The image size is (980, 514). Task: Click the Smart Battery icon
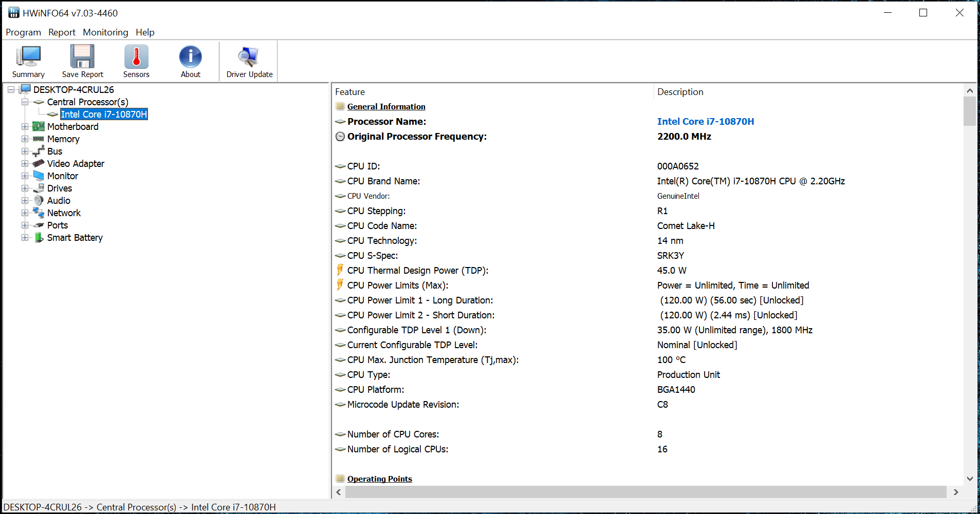[x=39, y=238]
